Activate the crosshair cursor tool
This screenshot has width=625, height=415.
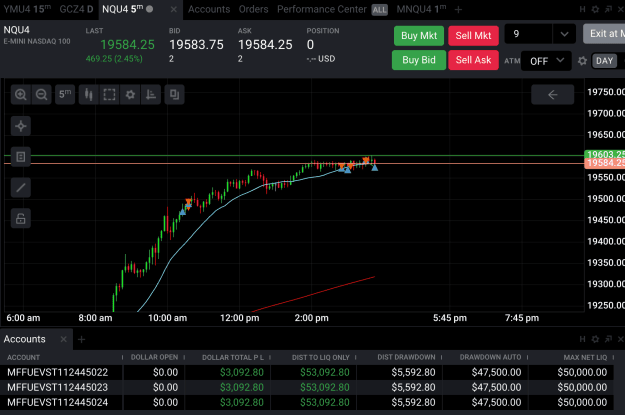tap(21, 126)
